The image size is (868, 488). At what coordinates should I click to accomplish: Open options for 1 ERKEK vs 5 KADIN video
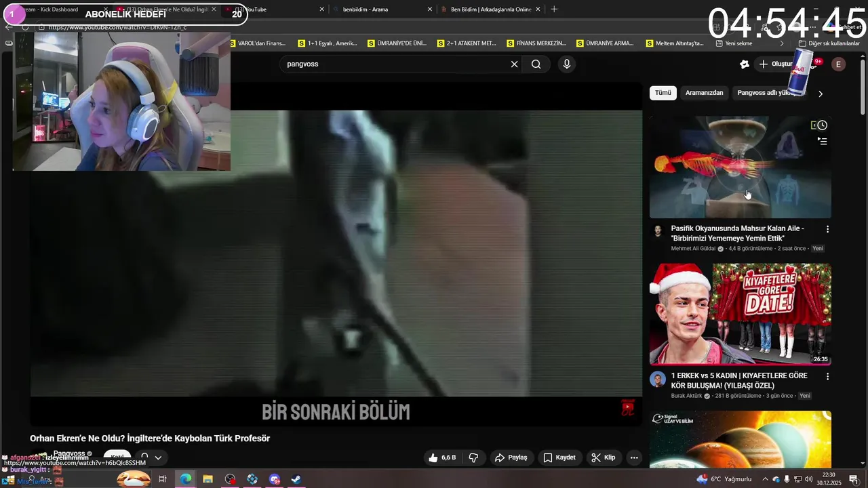(x=827, y=376)
